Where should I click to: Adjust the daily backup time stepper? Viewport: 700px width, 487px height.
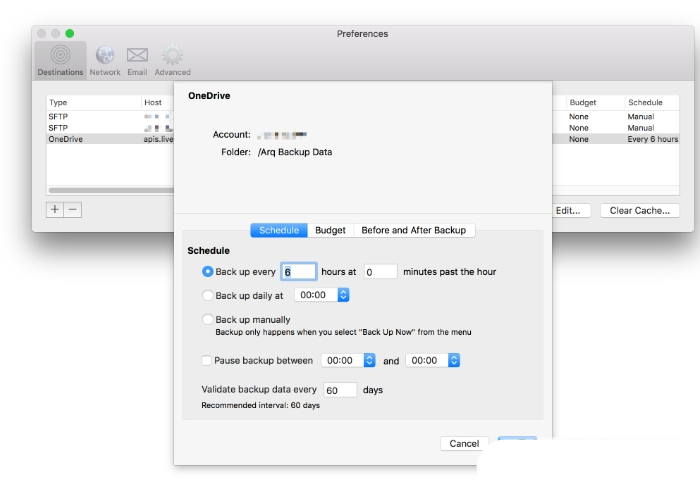(343, 295)
